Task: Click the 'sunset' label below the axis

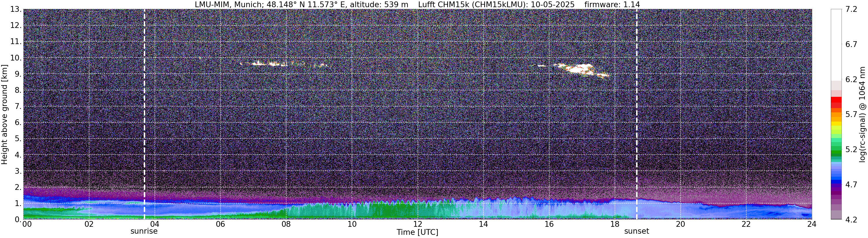Action: (636, 231)
